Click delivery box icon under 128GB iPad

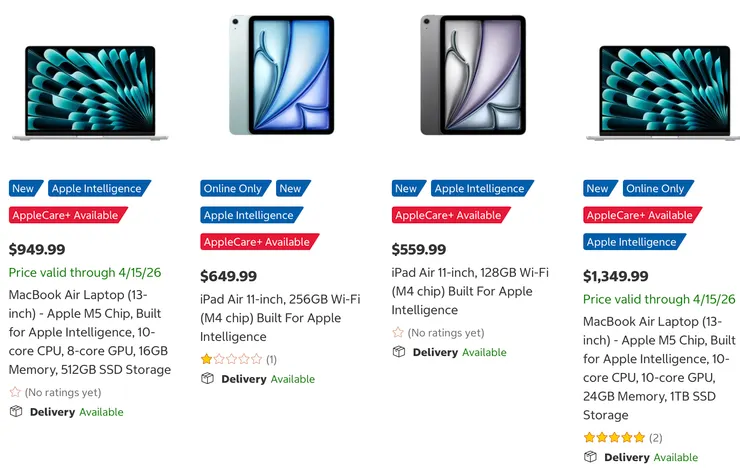(399, 352)
